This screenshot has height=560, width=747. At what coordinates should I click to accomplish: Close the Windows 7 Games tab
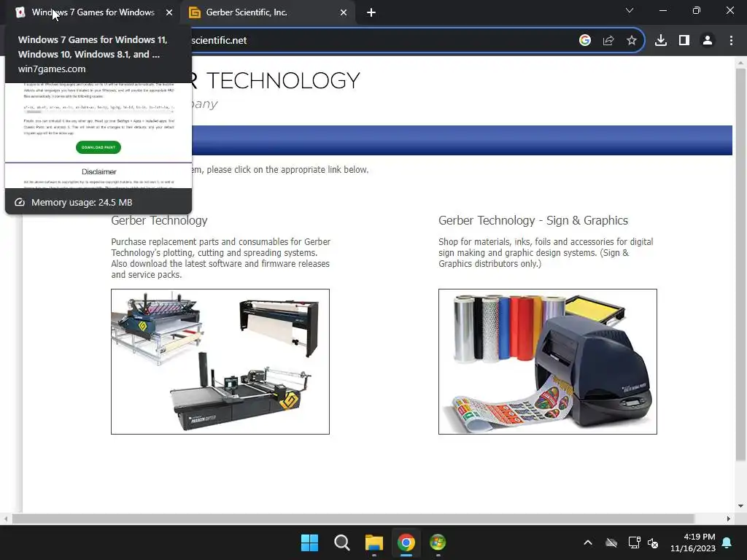[x=169, y=12]
